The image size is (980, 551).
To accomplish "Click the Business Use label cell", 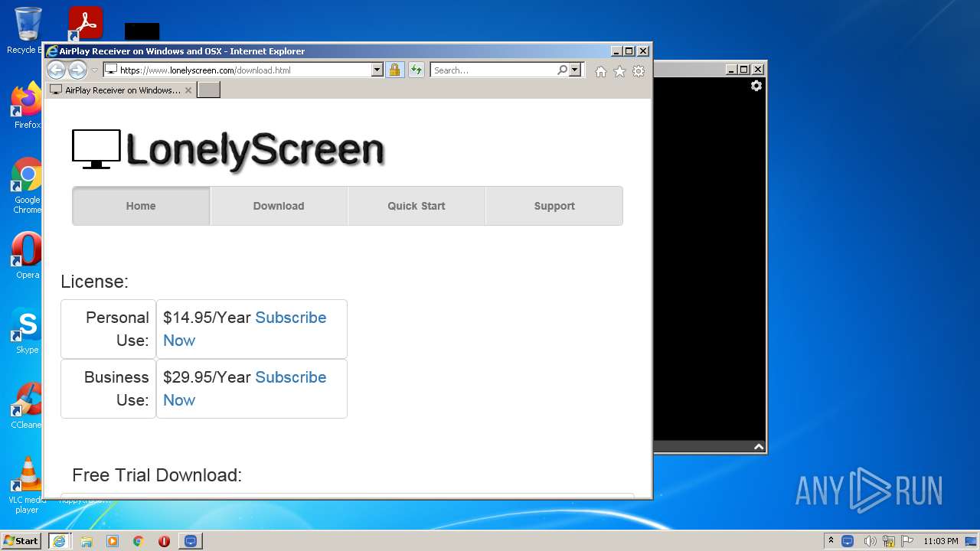I will point(108,389).
